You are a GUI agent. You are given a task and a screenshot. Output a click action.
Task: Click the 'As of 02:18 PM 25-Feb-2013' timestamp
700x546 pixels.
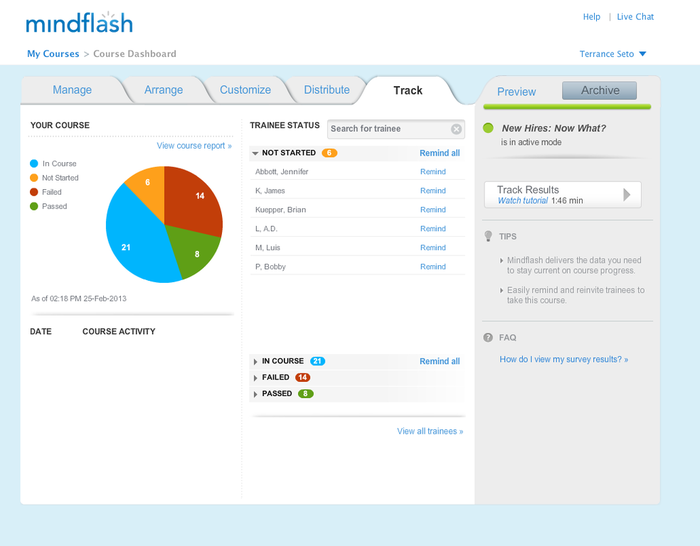[x=79, y=299]
